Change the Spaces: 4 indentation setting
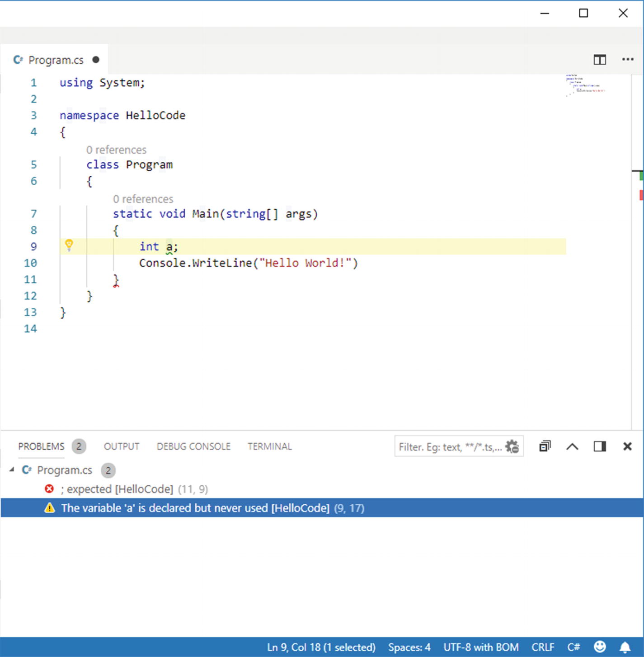Screen dimensions: 644x657 (x=409, y=647)
